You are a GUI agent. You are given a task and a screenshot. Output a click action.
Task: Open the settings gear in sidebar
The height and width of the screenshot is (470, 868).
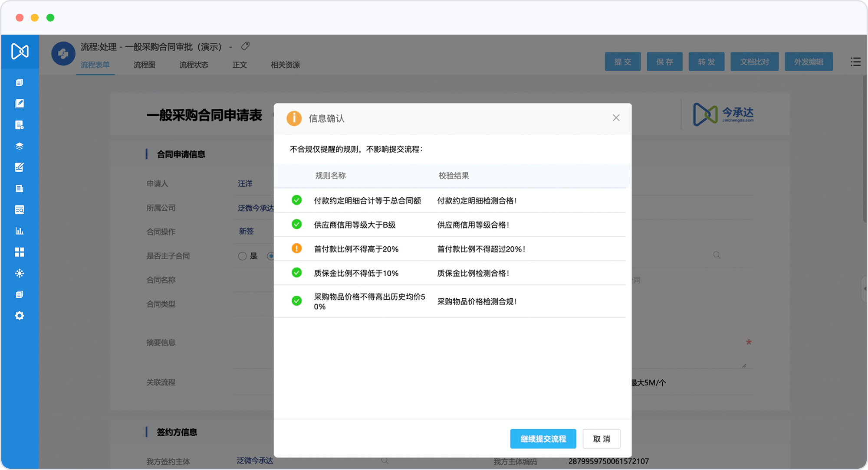point(20,316)
